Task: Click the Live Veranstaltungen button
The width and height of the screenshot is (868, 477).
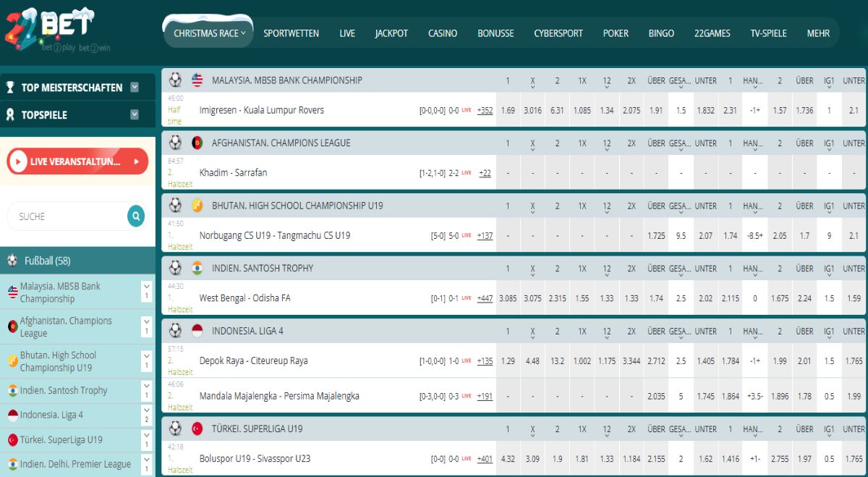Action: click(x=77, y=161)
